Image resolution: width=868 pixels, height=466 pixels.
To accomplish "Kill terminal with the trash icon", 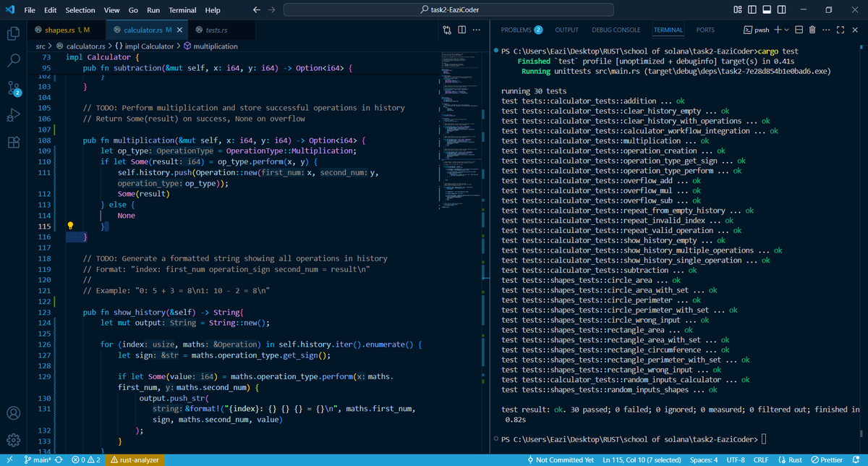I will point(813,30).
